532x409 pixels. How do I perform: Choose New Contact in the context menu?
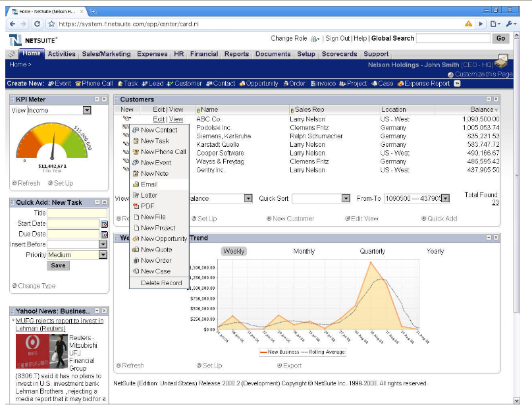point(159,130)
